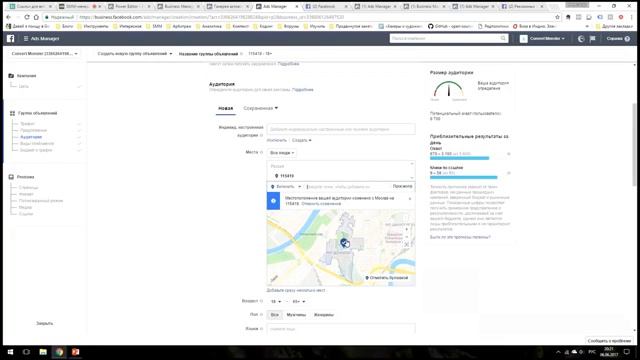Screen dimensions: 640x360
Task: Go to Аудитория in sidebar tree
Action: click(x=31, y=137)
